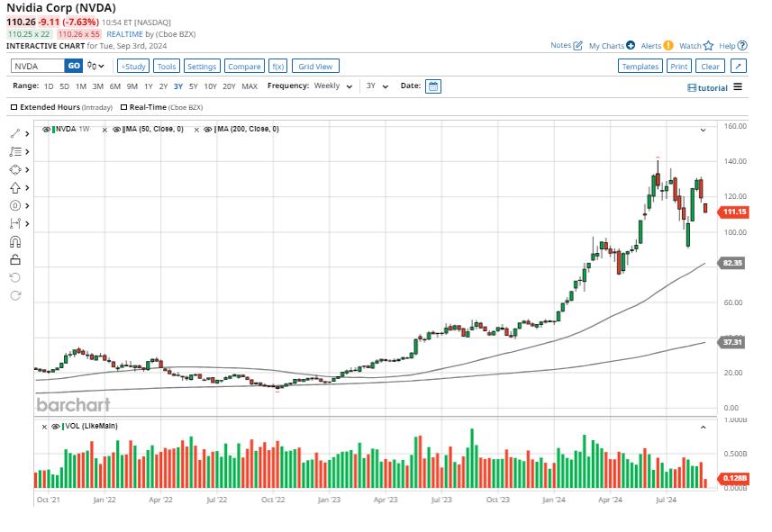Select the 1D range
Image resolution: width=772 pixels, height=532 pixels.
coord(49,86)
